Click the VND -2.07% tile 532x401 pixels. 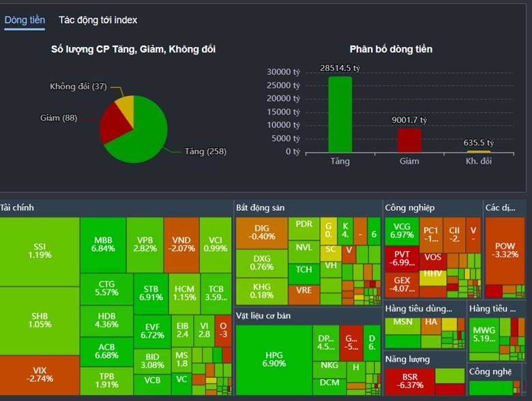(x=181, y=245)
